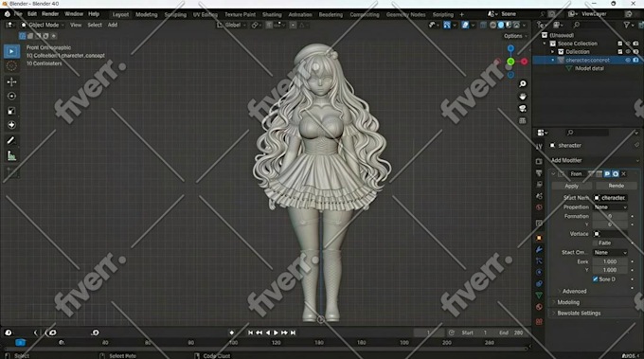The height and width of the screenshot is (359, 644).
Task: Activate the Transform tool
Action: pos(11,125)
